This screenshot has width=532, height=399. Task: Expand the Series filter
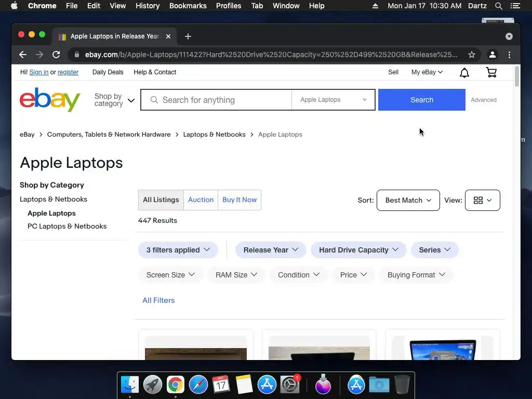[x=435, y=250]
